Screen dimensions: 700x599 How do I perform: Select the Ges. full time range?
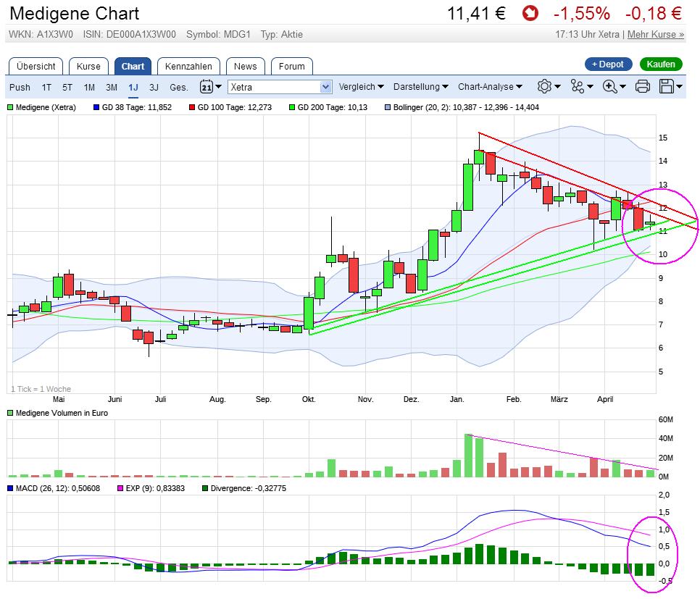tap(178, 87)
